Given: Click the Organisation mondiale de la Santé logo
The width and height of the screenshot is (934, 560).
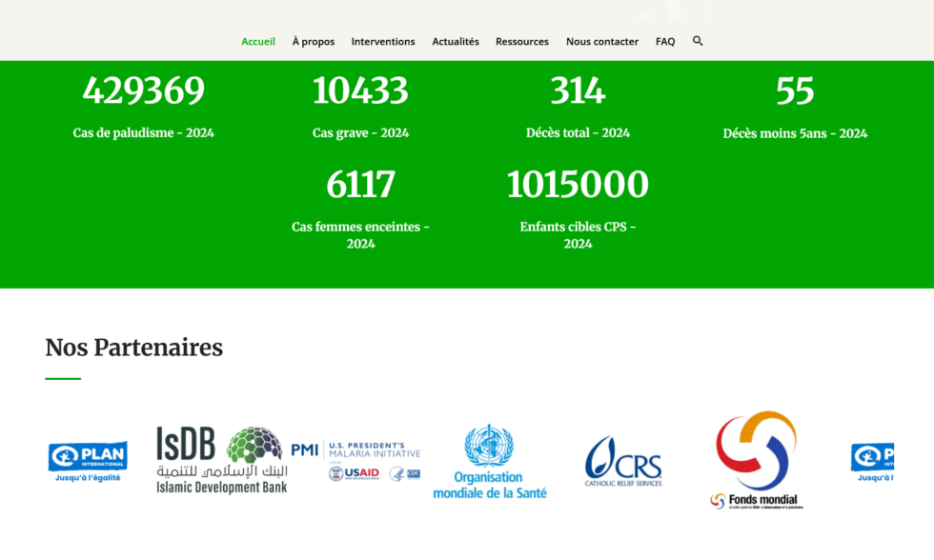Looking at the screenshot, I should 488,462.
